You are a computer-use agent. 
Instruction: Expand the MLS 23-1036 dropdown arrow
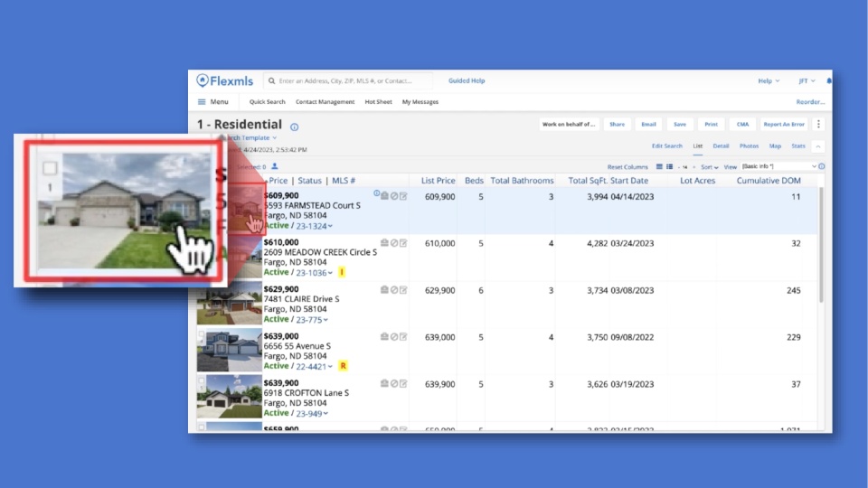tap(330, 273)
